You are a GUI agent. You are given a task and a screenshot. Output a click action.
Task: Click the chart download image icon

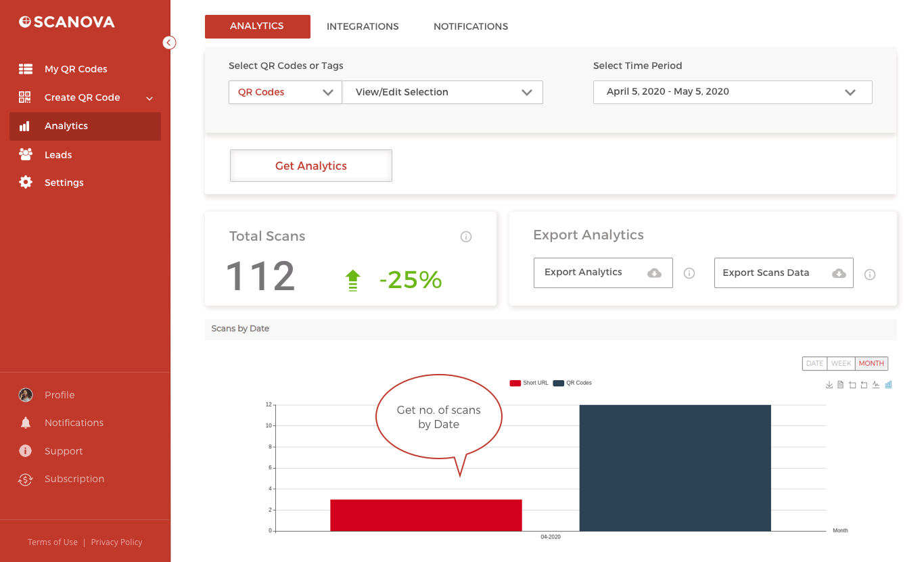click(829, 385)
